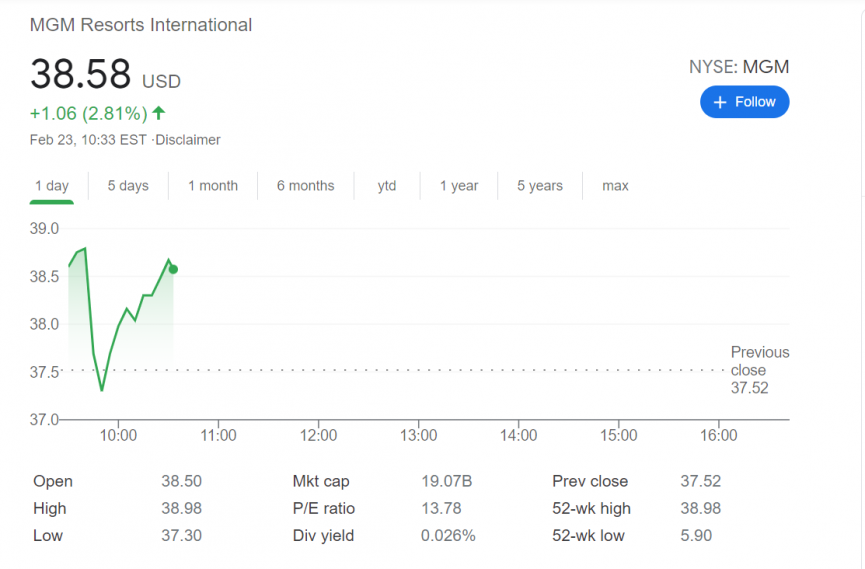865x569 pixels.
Task: Switch to the 1 month tab
Action: 212,186
